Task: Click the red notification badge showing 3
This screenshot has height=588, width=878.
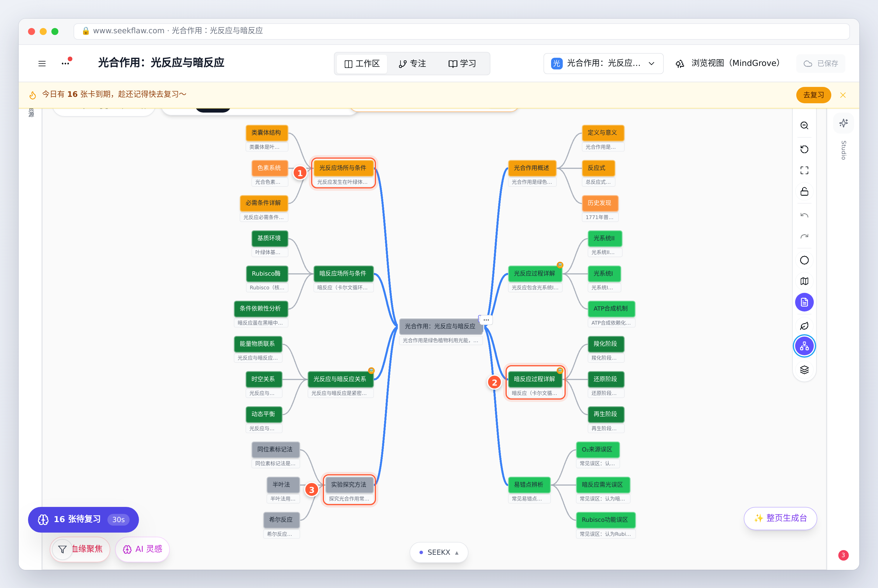Action: 843,555
